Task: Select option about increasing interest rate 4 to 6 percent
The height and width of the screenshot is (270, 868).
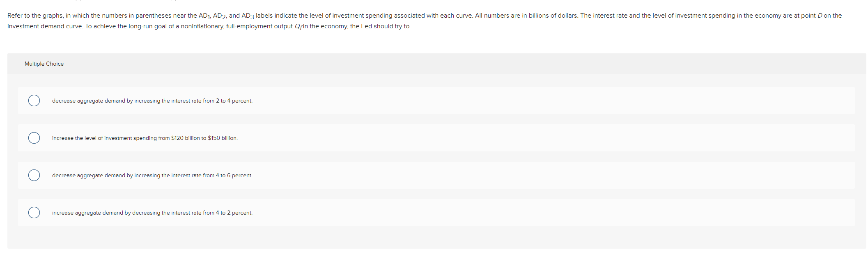Action: click(x=34, y=175)
